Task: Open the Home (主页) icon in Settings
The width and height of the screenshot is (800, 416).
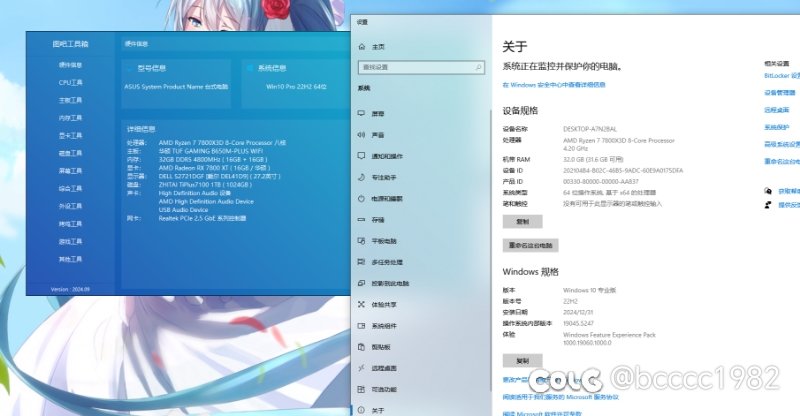Action: [362, 46]
